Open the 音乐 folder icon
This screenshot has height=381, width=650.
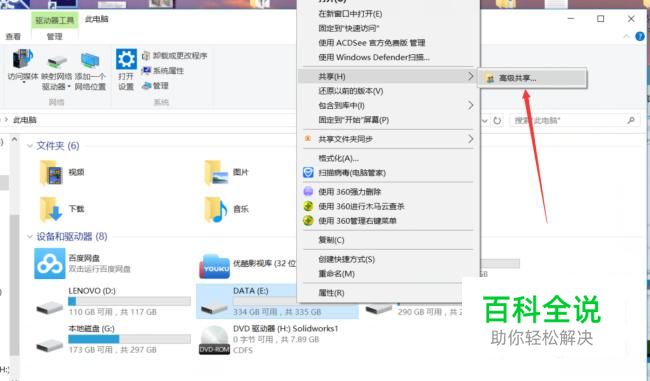point(216,209)
